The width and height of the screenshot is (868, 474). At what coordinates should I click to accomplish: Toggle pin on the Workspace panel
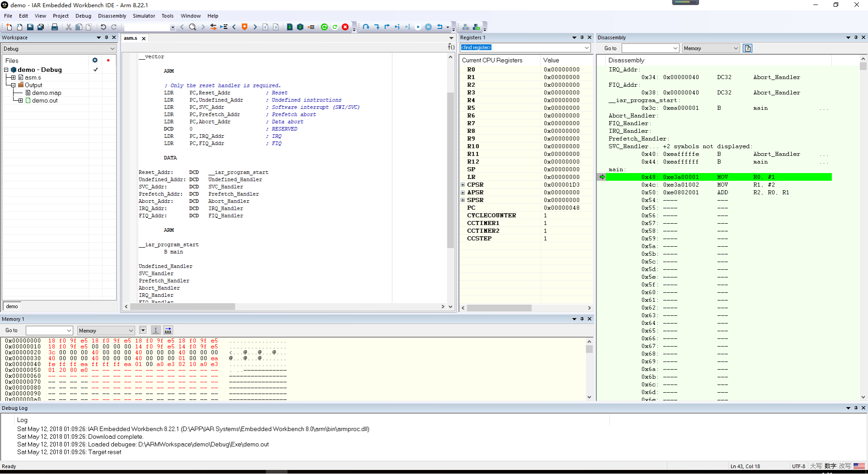[x=107, y=38]
